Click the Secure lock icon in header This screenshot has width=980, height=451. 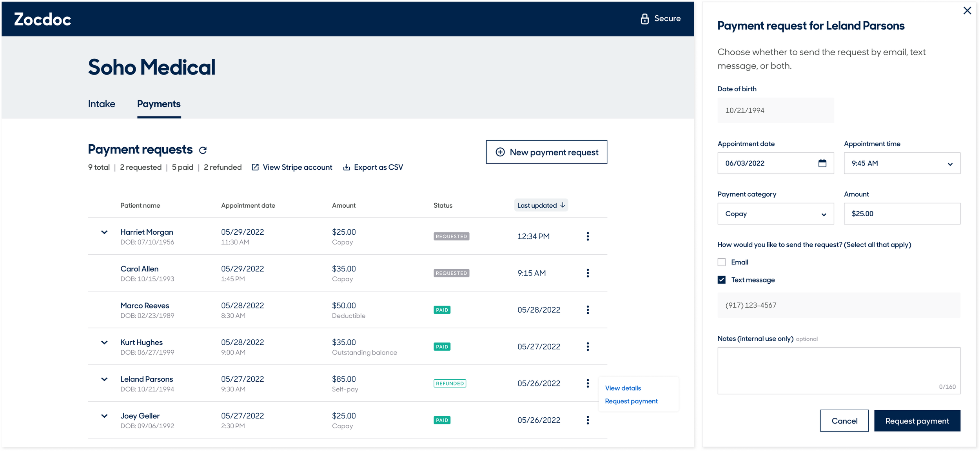(x=644, y=19)
